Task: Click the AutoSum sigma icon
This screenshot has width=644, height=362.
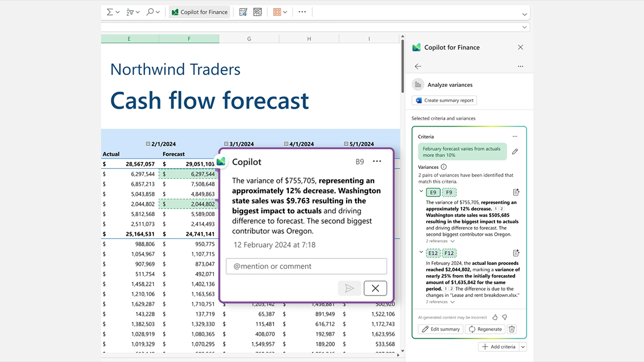Action: pos(110,12)
